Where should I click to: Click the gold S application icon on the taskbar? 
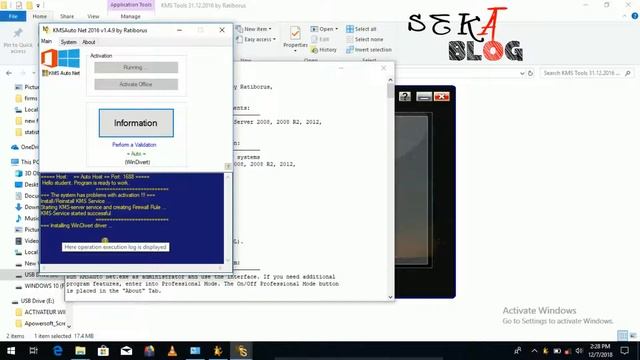[242, 351]
